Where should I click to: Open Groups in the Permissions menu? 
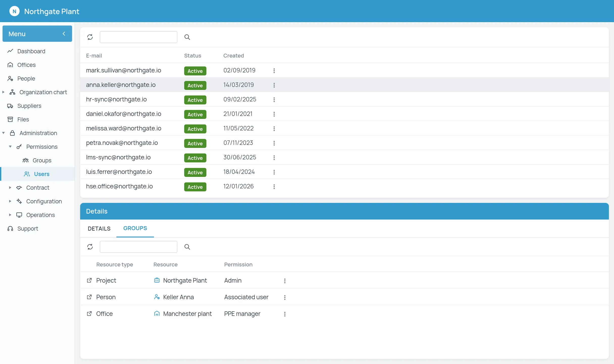(x=42, y=160)
